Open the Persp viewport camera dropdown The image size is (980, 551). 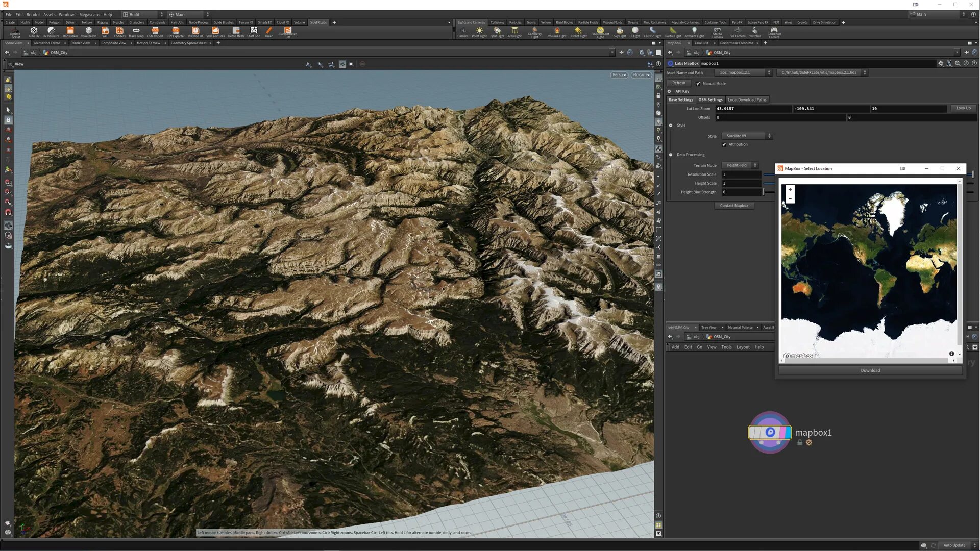(619, 75)
